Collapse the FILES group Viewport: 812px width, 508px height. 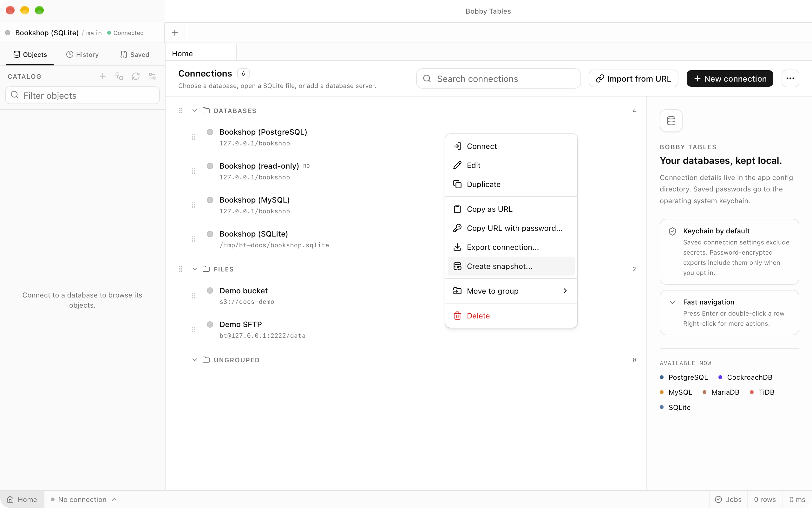(x=195, y=269)
